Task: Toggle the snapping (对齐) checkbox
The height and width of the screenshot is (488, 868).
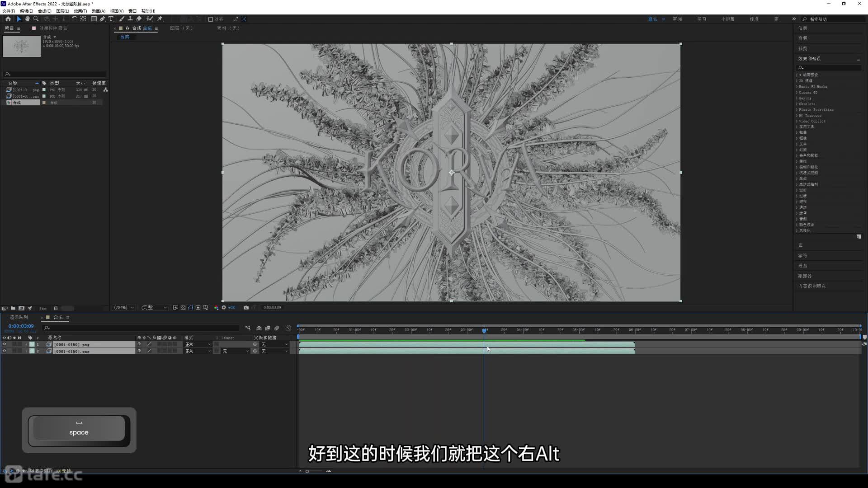Action: 210,19
